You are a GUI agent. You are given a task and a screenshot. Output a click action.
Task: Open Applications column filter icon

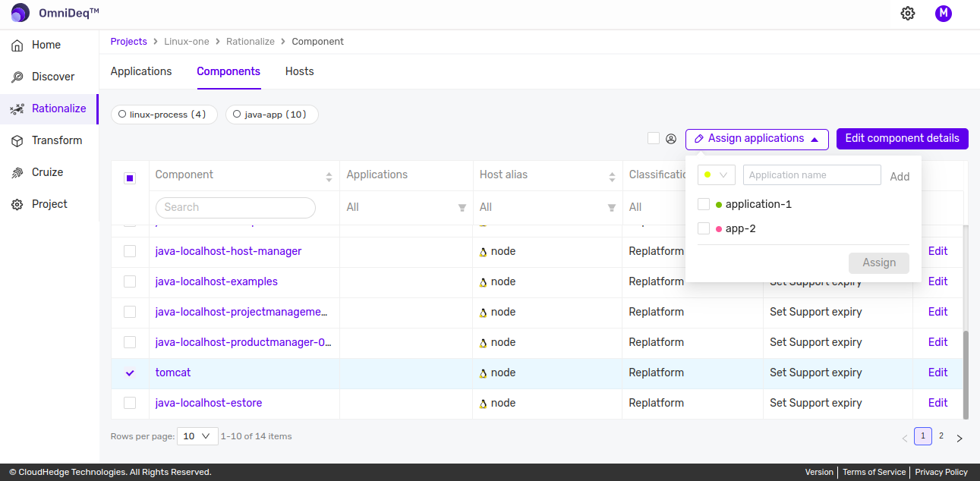[x=462, y=208]
